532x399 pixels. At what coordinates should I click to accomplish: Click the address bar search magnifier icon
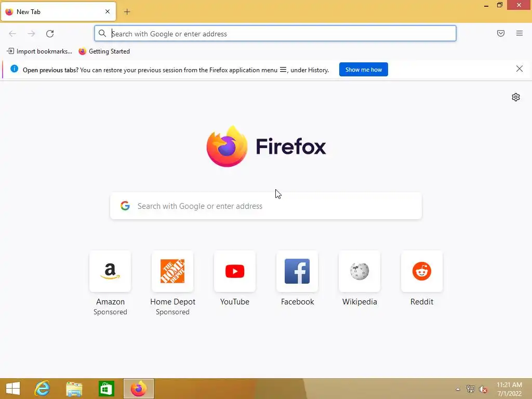pos(102,34)
